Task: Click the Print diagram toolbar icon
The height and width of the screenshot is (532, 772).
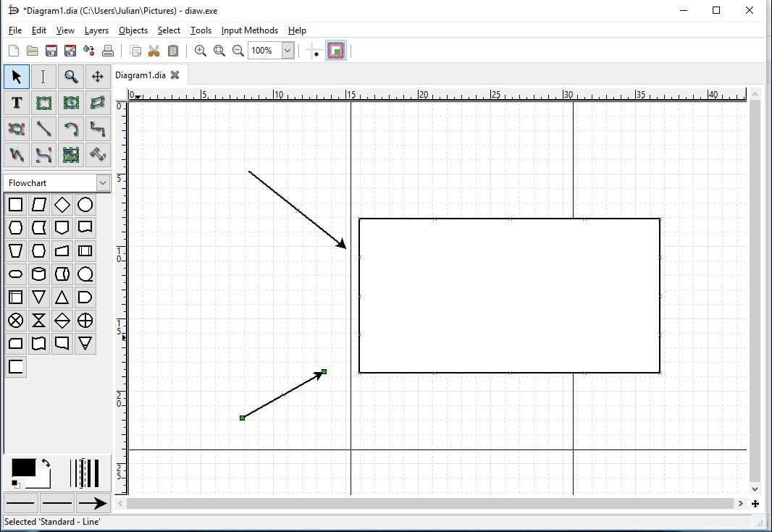Action: coord(108,51)
